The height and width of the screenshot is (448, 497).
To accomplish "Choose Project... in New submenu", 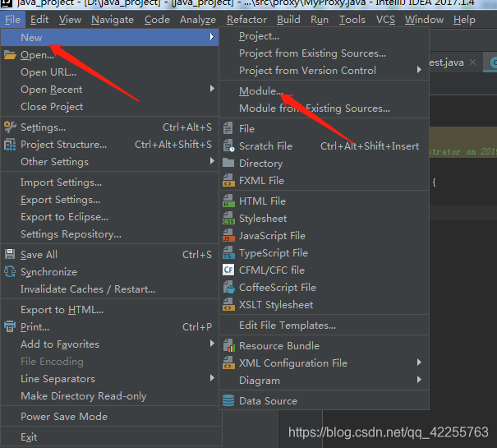I will [324, 36].
